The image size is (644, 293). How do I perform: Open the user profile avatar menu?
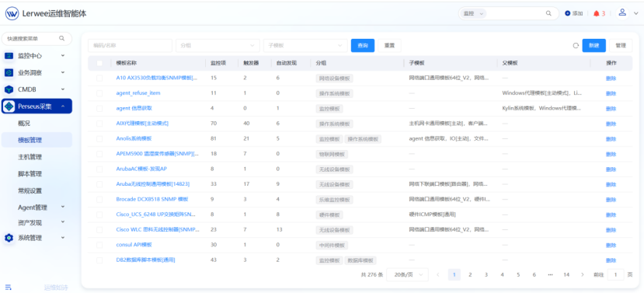[622, 12]
